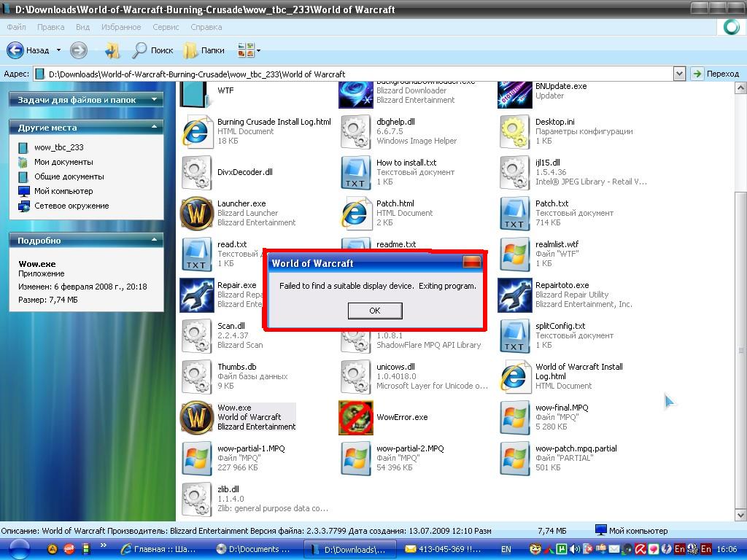Select the BNUpdate.exe icon
The image size is (747, 560).
click(x=514, y=94)
